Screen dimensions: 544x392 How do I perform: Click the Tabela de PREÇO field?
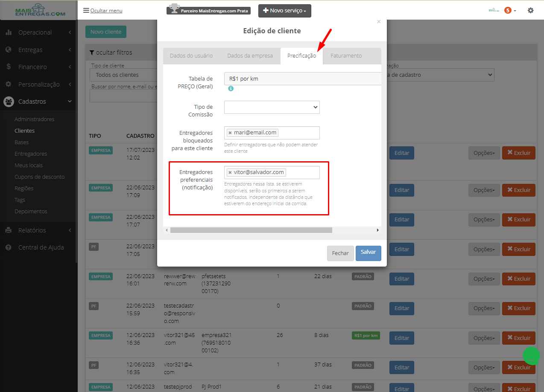coord(302,79)
